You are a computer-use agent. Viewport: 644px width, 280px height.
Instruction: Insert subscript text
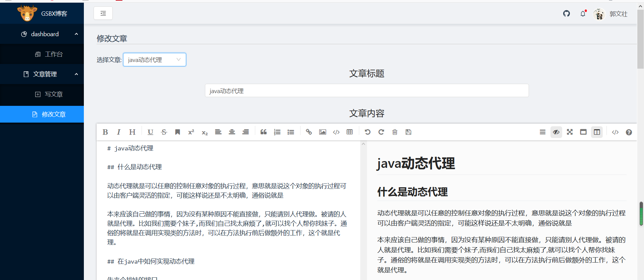205,132
